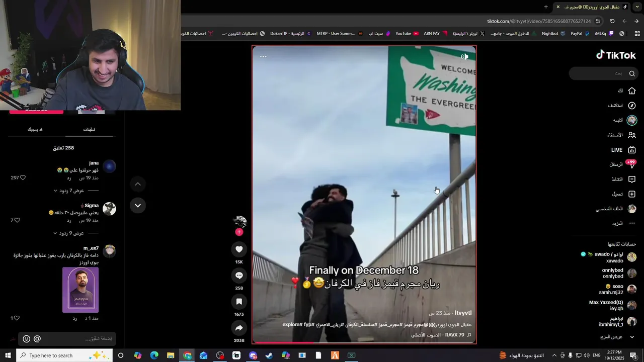Like the video with the heart icon
Image resolution: width=644 pixels, height=362 pixels.
coord(239,249)
